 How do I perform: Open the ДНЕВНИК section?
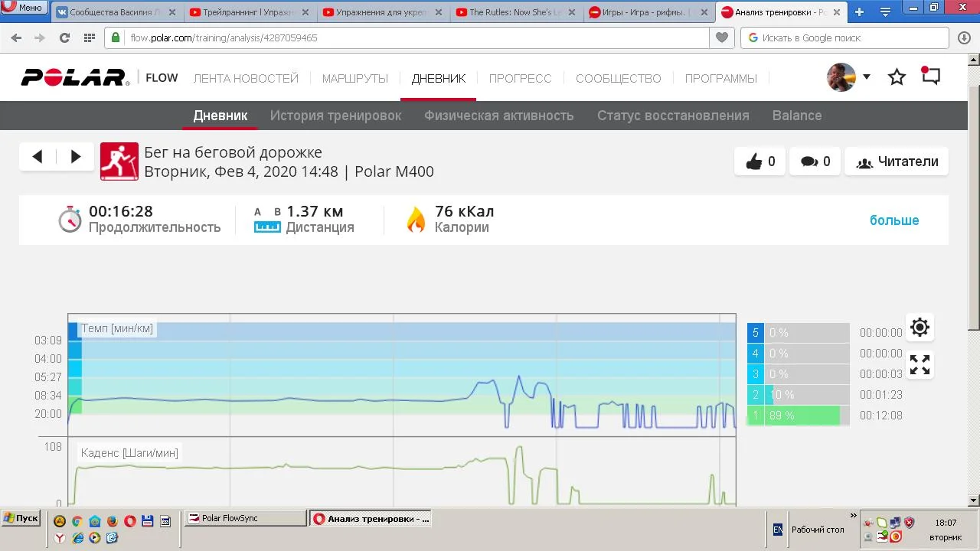(439, 78)
